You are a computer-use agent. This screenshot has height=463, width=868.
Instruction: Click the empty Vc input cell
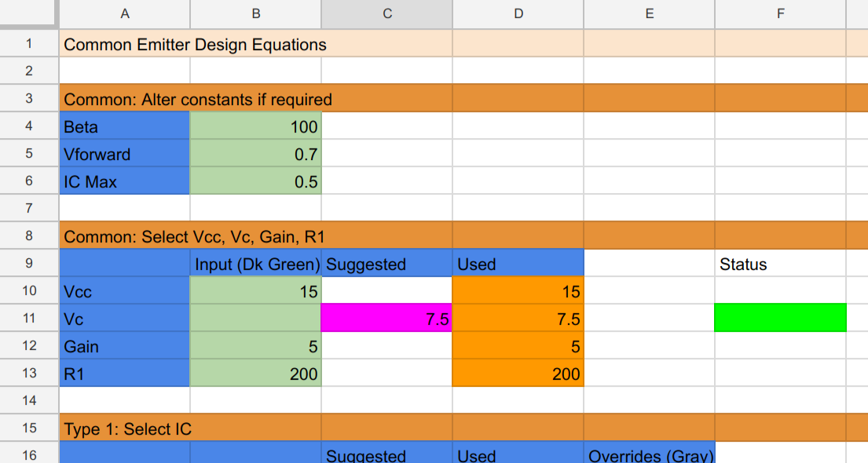coord(255,318)
